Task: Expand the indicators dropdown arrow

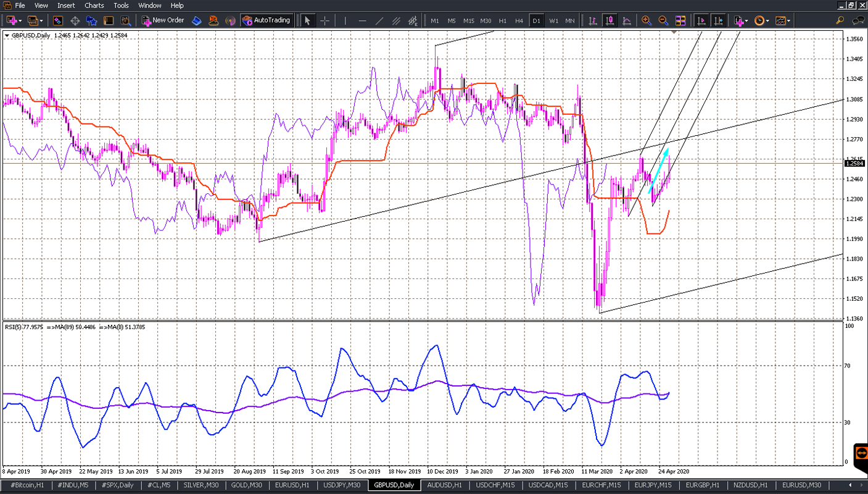Action: [x=748, y=21]
